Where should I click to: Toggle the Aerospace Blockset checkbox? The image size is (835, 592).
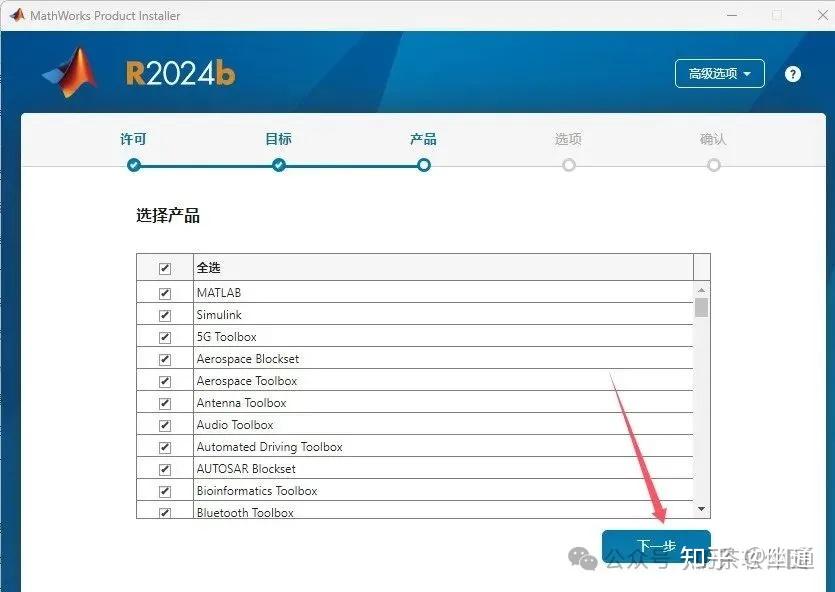(165, 358)
